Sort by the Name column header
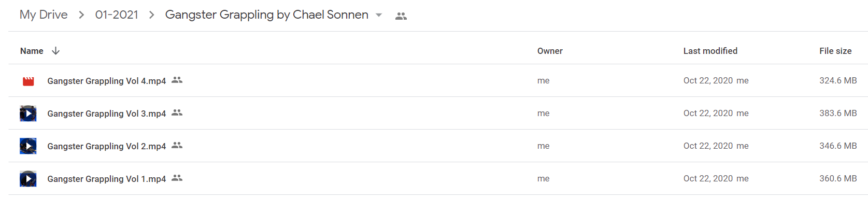 (32, 51)
